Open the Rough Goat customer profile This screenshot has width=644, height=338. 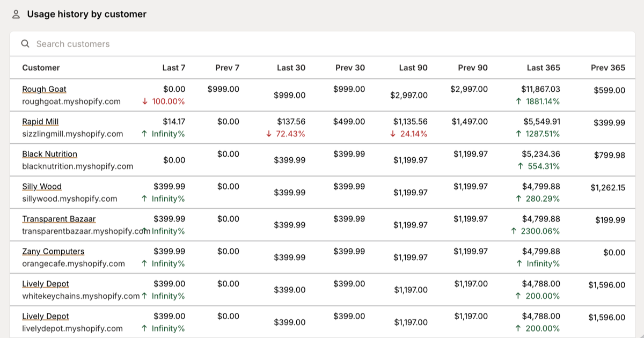(x=43, y=89)
